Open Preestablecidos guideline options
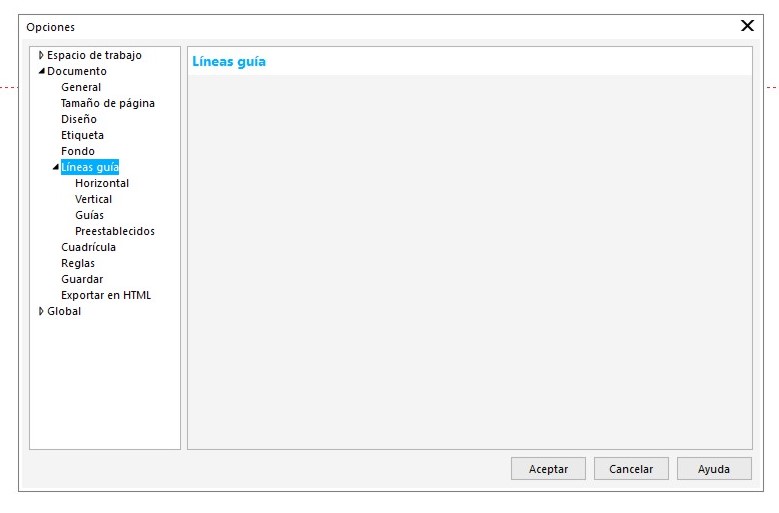The height and width of the screenshot is (513, 779). point(115,232)
